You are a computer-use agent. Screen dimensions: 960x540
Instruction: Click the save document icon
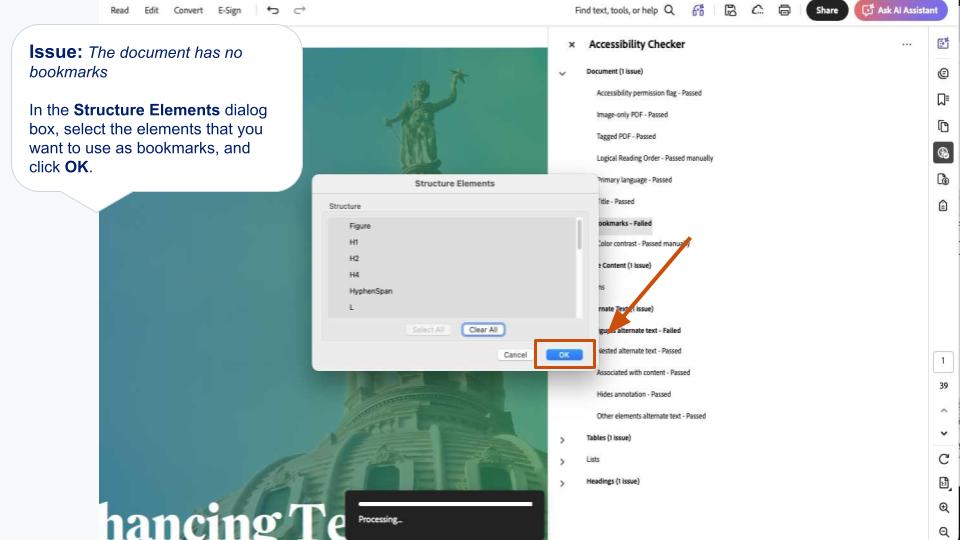(730, 10)
